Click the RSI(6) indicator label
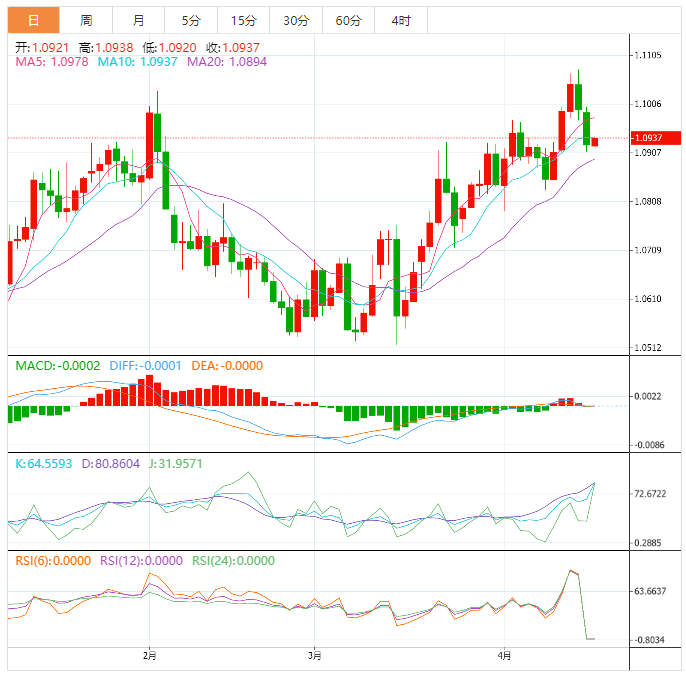The width and height of the screenshot is (686, 675). 53,561
